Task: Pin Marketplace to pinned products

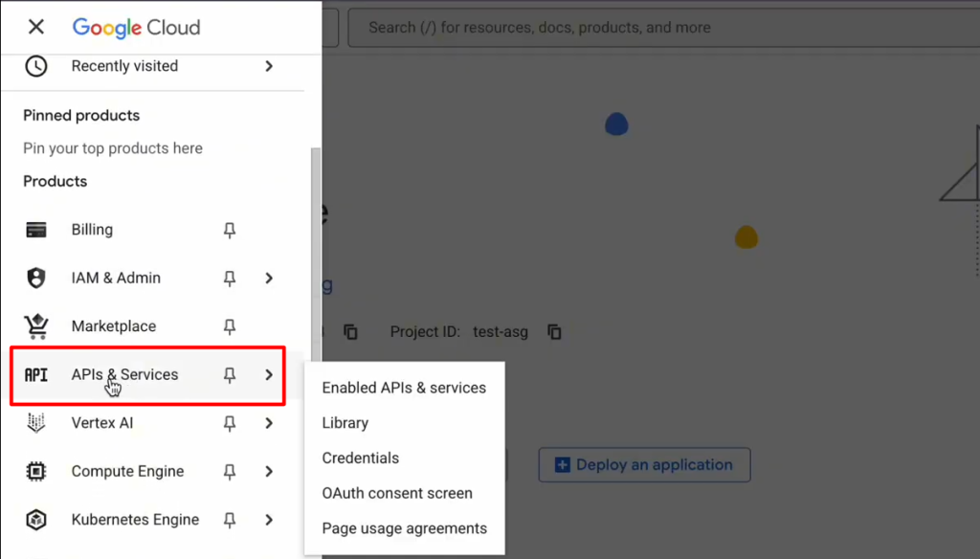Action: click(229, 326)
